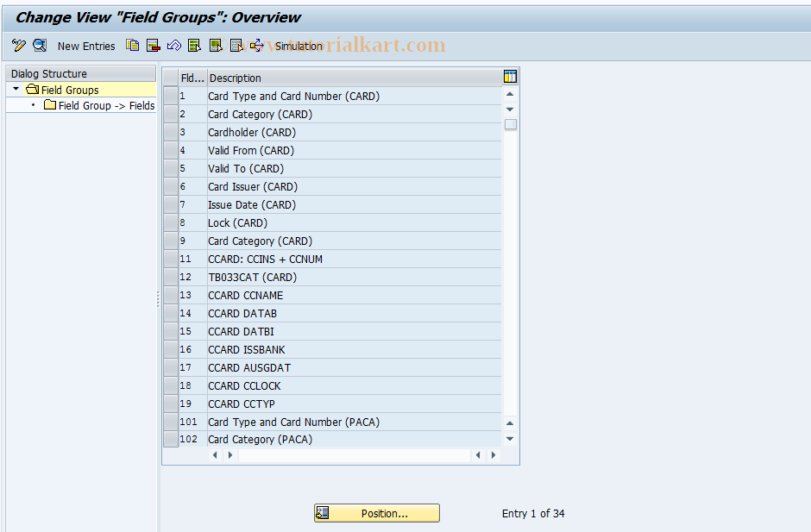Select the Card Category (CARD) row description
Image resolution: width=811 pixels, height=532 pixels.
tap(260, 114)
